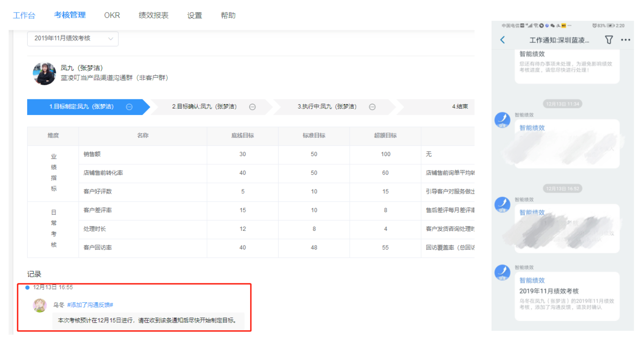Select step 4.结束 in workflow

pyautogui.click(x=460, y=107)
